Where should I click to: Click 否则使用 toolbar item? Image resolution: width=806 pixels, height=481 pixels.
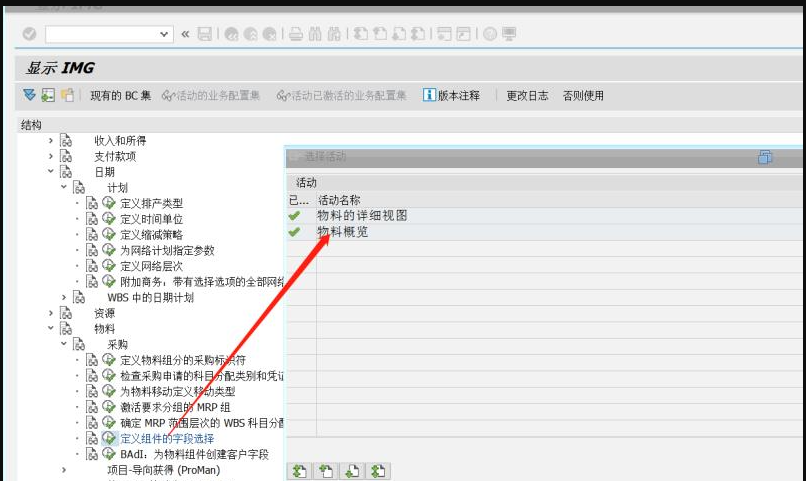pyautogui.click(x=583, y=96)
